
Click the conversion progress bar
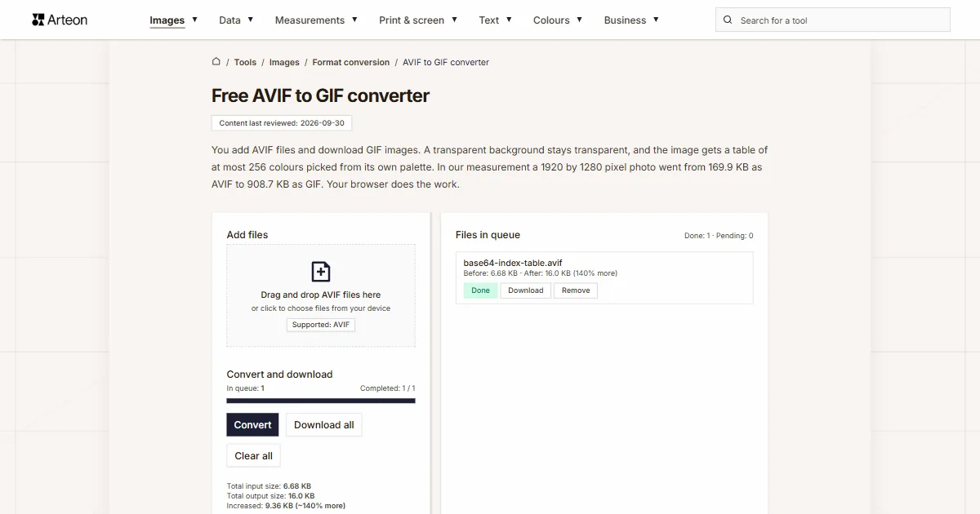(321, 401)
